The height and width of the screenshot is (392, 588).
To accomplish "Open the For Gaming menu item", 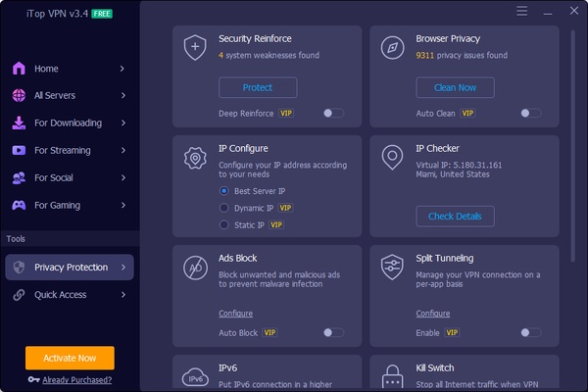I will click(70, 205).
